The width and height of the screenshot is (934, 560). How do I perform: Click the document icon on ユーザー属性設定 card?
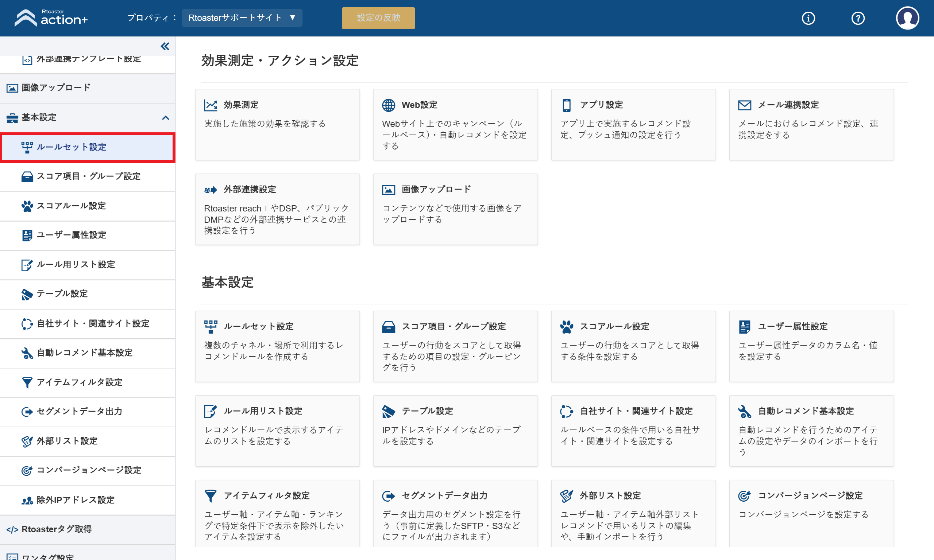click(745, 327)
